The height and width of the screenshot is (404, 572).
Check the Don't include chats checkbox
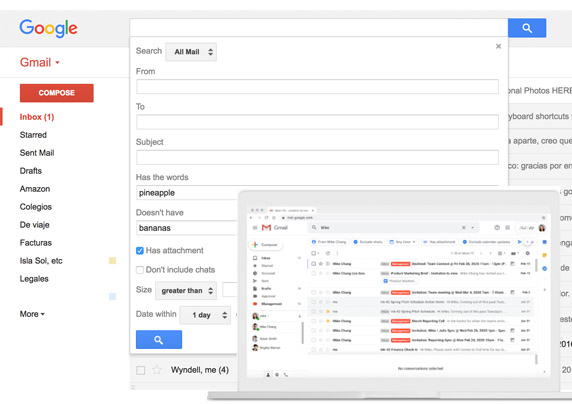(140, 270)
